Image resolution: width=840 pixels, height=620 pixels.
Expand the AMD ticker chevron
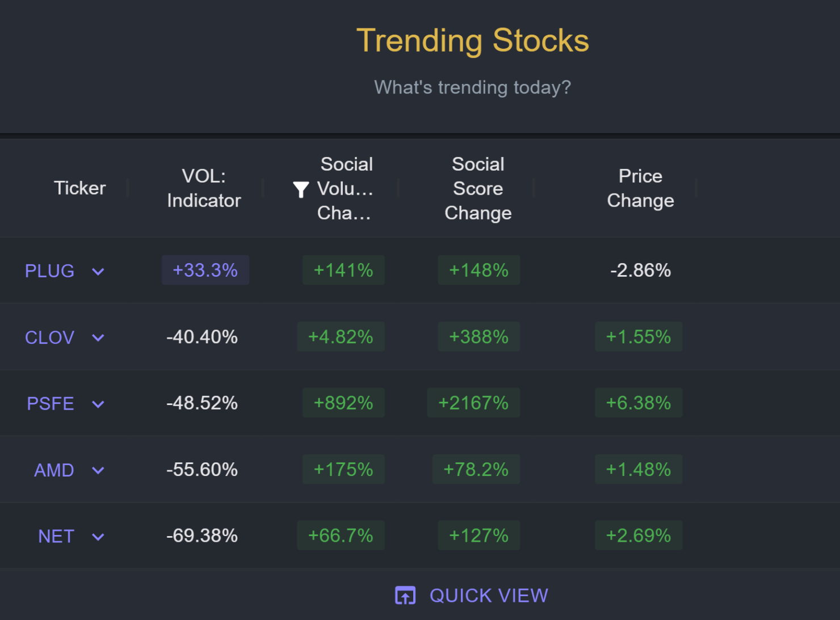(x=98, y=471)
